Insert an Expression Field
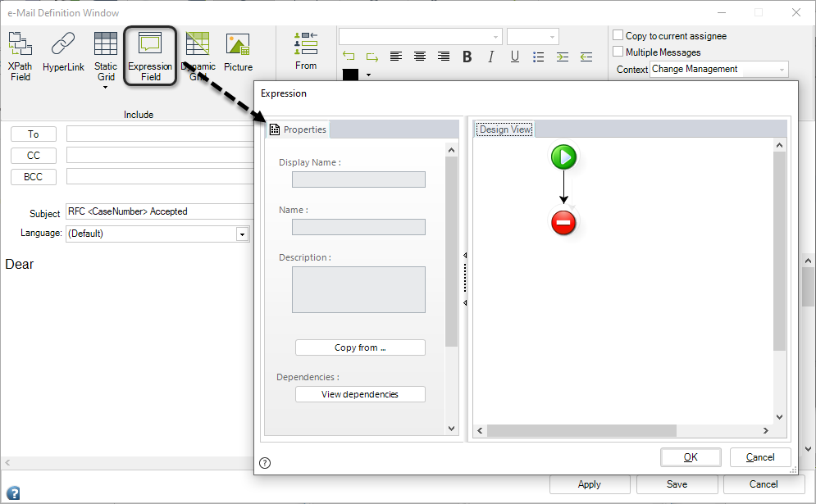This screenshot has width=816, height=504. (x=150, y=57)
